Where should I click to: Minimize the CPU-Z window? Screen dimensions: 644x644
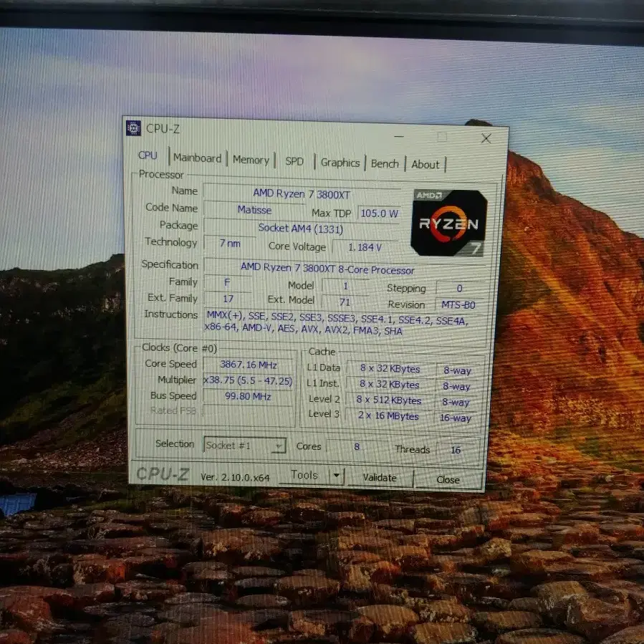[x=398, y=136]
